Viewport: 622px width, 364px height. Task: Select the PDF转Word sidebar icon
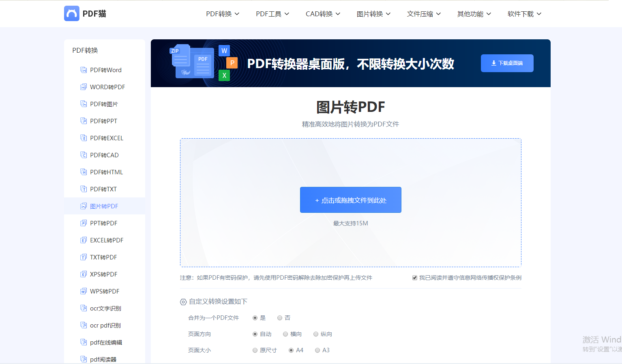point(83,70)
